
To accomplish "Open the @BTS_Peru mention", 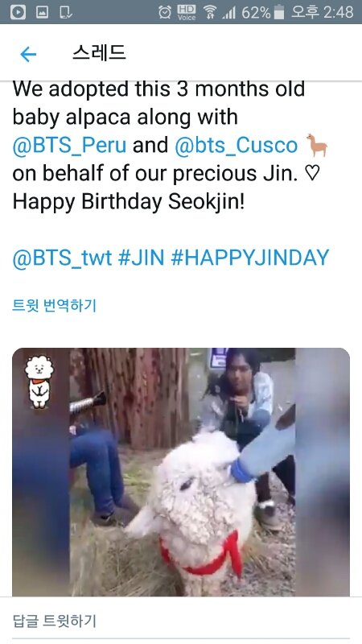I will (x=69, y=146).
